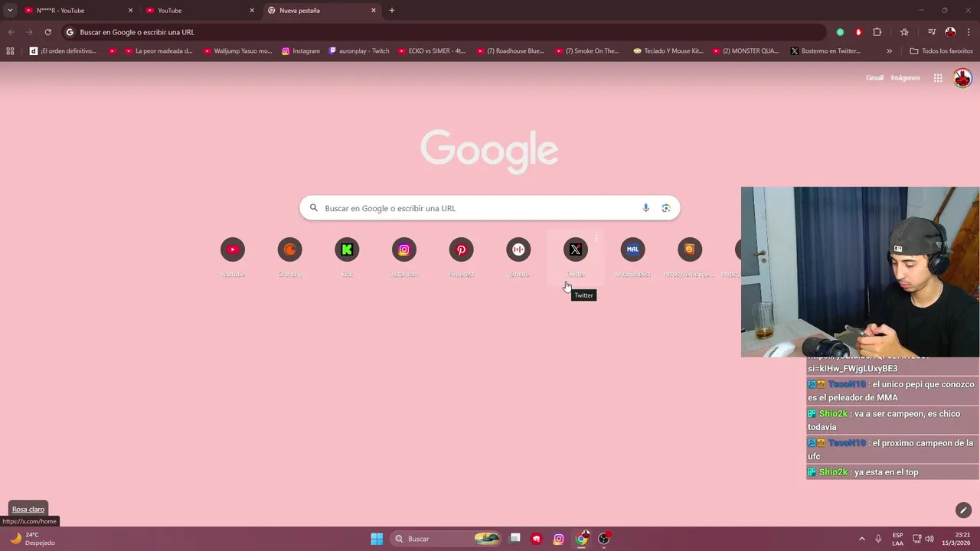This screenshot has height=551, width=980.
Task: Open bookmark 'Walljump Yasuo mo...'
Action: click(x=237, y=51)
